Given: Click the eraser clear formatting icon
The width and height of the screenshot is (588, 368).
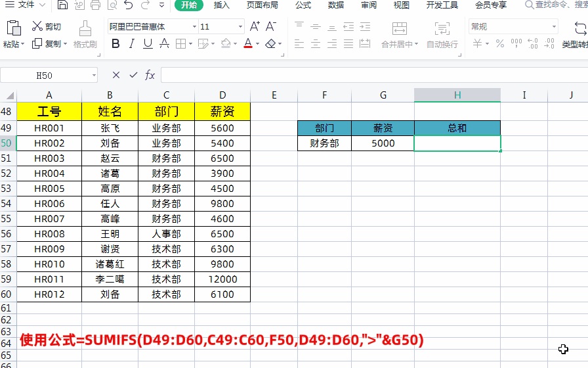Looking at the screenshot, I should [270, 44].
